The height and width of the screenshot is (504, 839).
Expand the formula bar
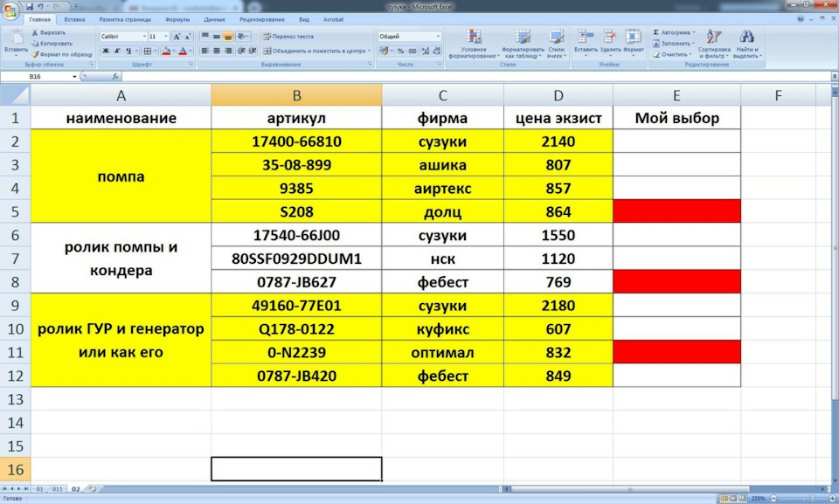pos(834,77)
